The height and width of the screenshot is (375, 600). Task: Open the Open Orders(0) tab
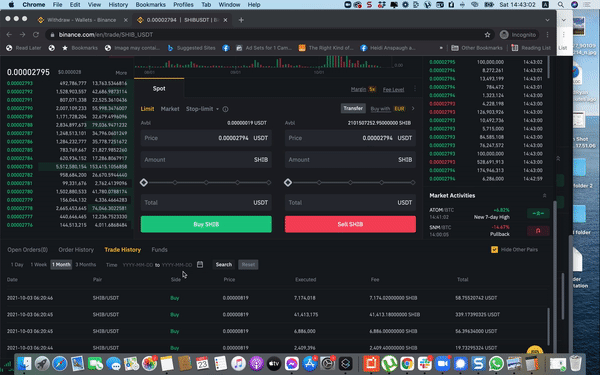click(28, 249)
